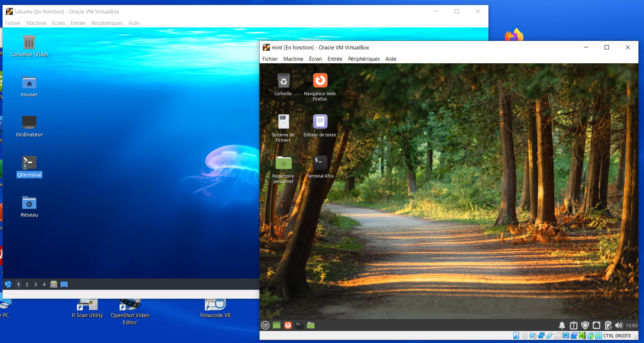Open the Écran menu in the mint window
The height and width of the screenshot is (343, 644).
315,59
